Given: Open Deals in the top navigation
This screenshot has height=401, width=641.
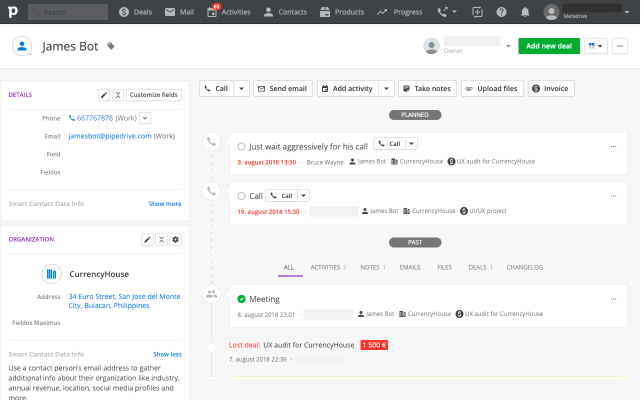Looking at the screenshot, I should [136, 12].
